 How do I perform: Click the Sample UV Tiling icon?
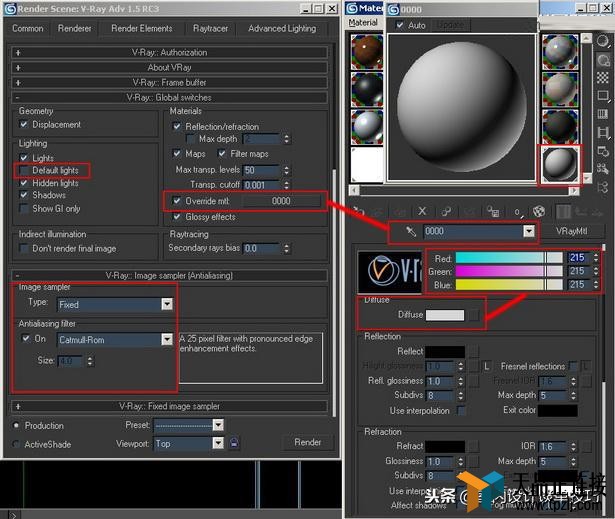(x=603, y=95)
